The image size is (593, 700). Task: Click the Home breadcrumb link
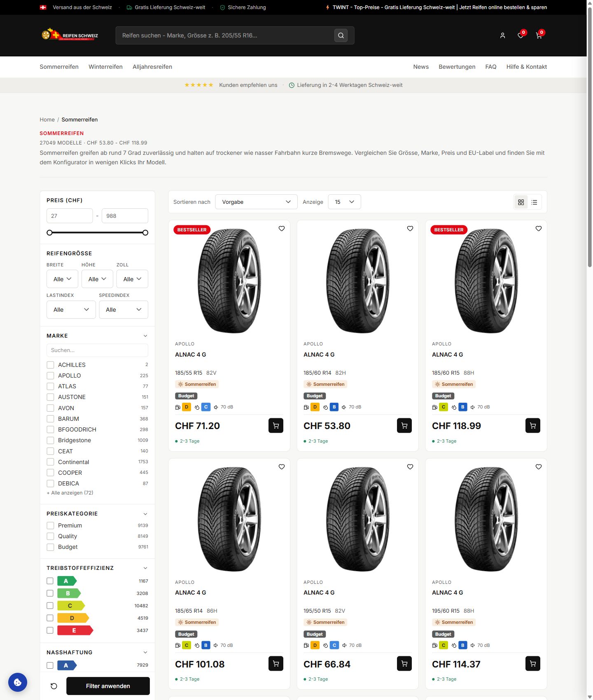pyautogui.click(x=47, y=120)
